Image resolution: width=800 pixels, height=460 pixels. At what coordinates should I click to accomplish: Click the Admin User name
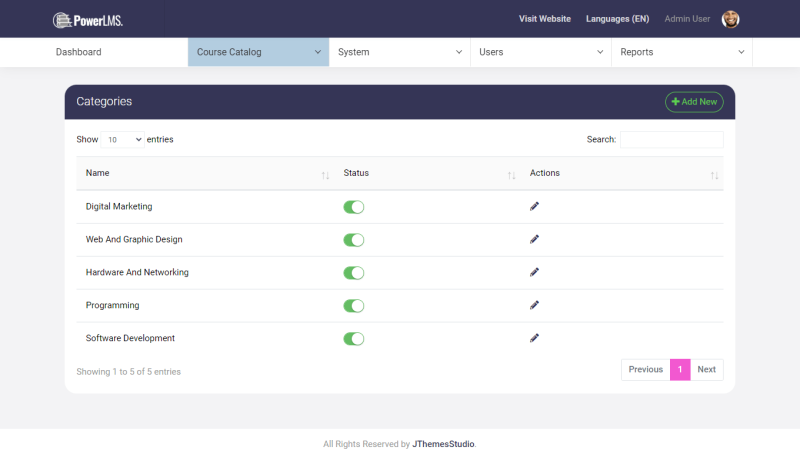687,19
